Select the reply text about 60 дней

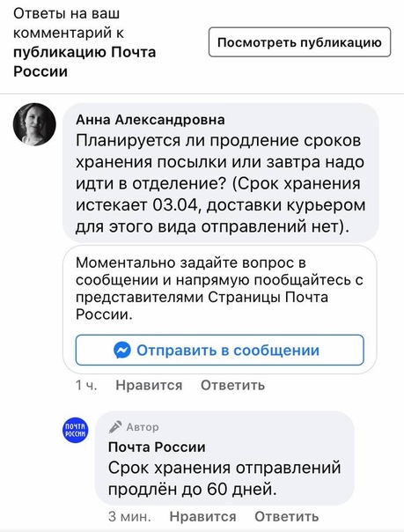(224, 478)
